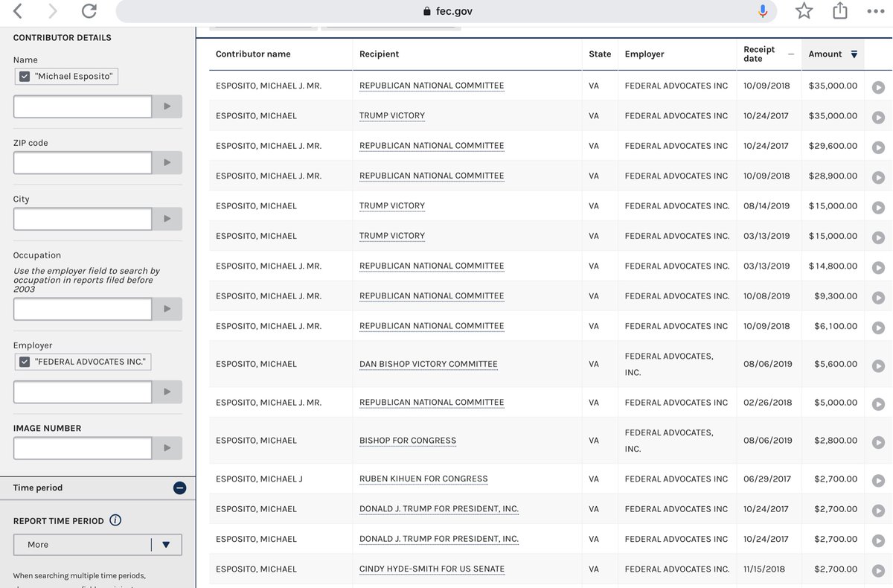Open the share menu in Safari toolbar
This screenshot has height=588, width=893.
pyautogui.click(x=839, y=11)
